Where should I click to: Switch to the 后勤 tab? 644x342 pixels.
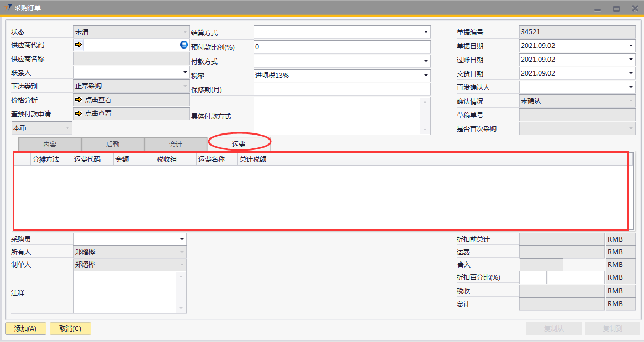point(113,144)
